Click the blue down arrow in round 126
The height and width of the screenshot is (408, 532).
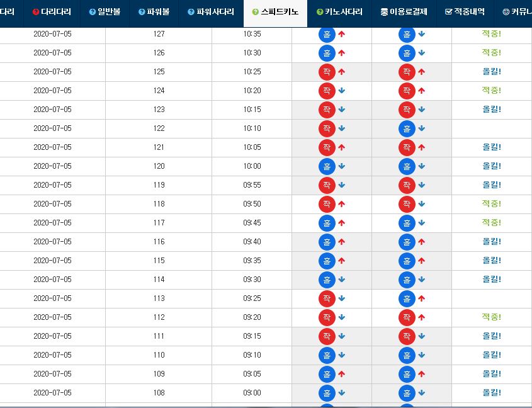[x=421, y=53]
